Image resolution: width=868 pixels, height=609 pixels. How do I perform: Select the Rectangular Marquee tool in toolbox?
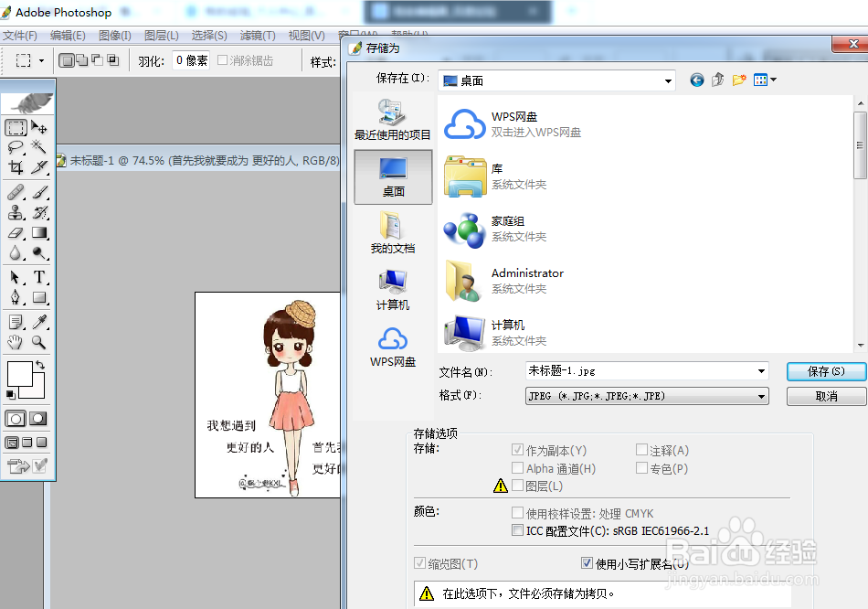coord(16,127)
